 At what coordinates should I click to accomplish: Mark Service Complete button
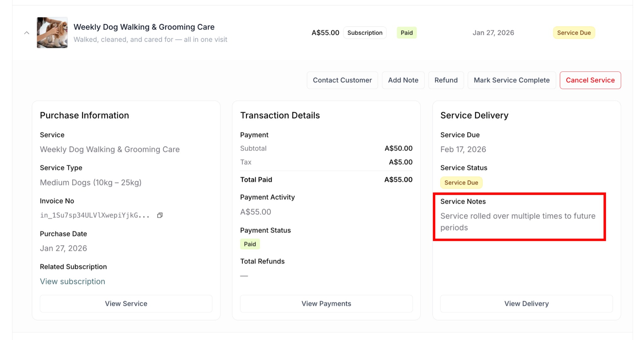pos(511,80)
